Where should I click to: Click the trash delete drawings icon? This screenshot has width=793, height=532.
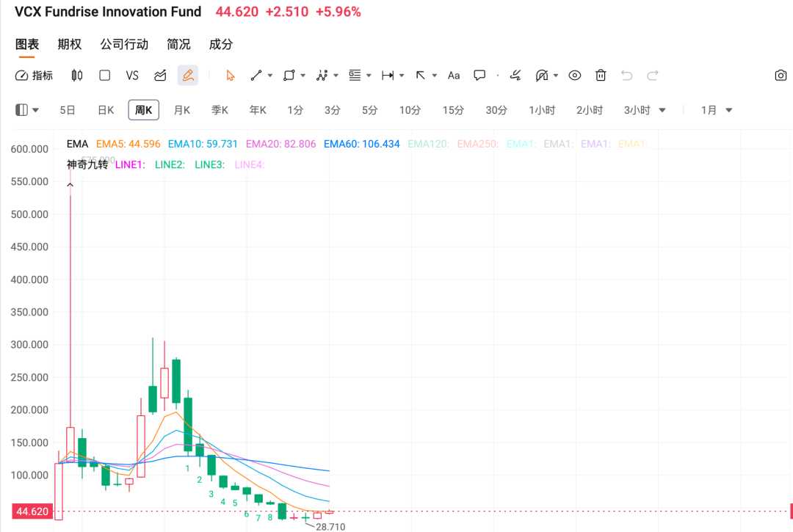pos(601,76)
